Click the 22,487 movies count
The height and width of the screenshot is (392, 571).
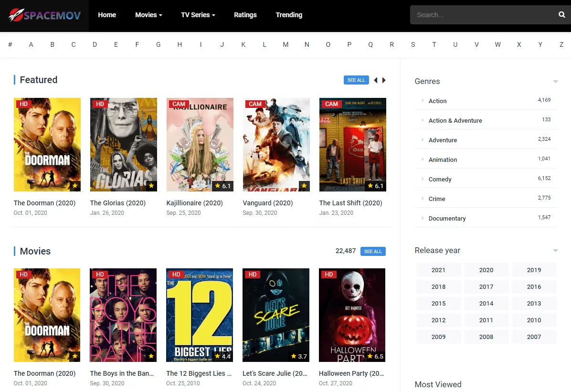[346, 251]
